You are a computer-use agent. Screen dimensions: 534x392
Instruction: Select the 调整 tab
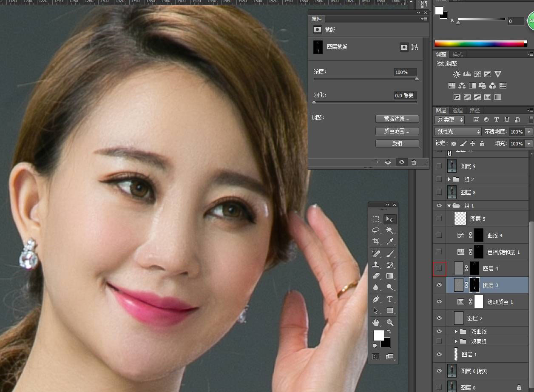(x=441, y=54)
